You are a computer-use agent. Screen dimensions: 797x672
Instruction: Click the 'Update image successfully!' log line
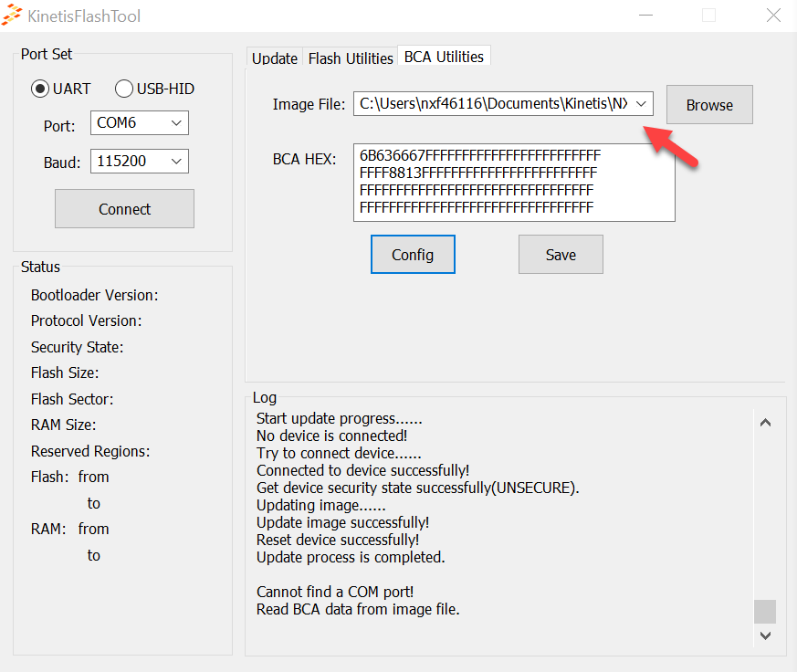pyautogui.click(x=342, y=522)
